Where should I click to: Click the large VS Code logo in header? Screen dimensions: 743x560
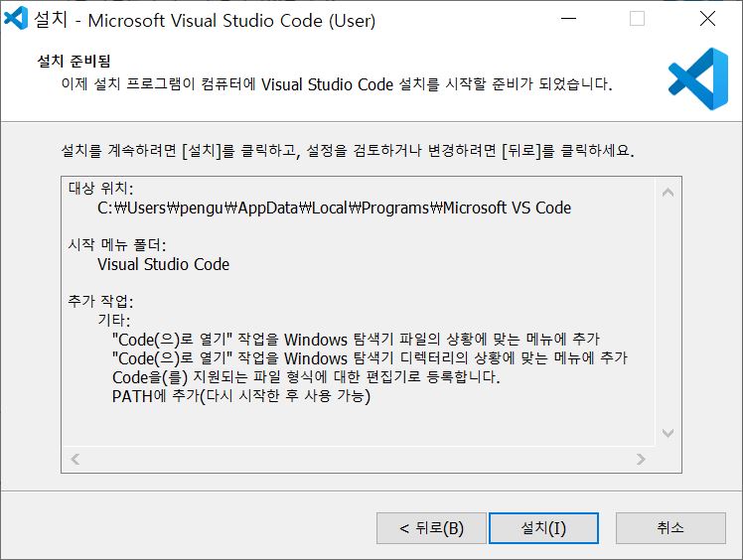(x=698, y=78)
